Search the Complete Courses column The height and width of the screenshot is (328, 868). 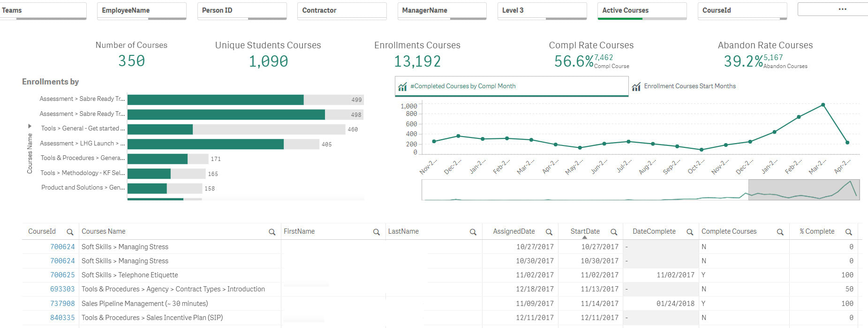pos(780,232)
